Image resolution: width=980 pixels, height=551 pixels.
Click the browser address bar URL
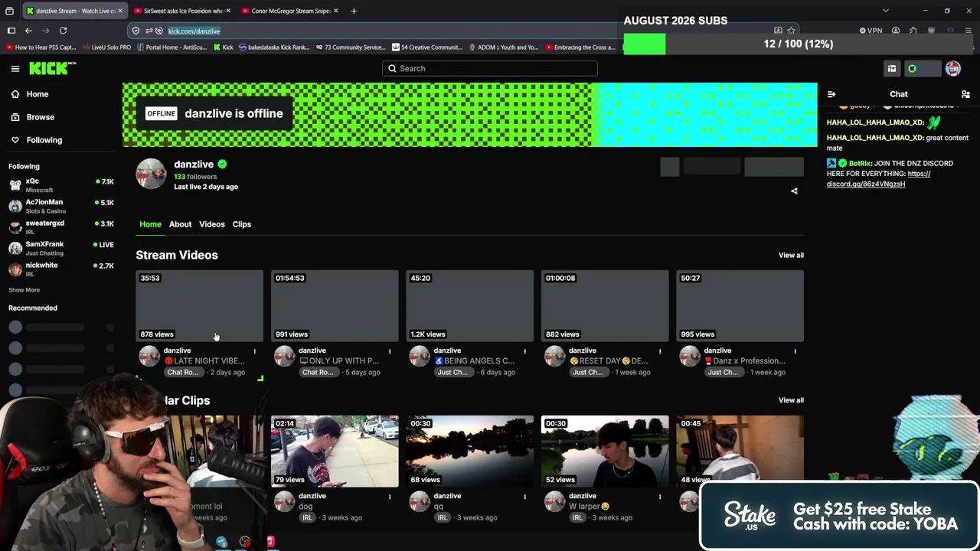pyautogui.click(x=194, y=31)
